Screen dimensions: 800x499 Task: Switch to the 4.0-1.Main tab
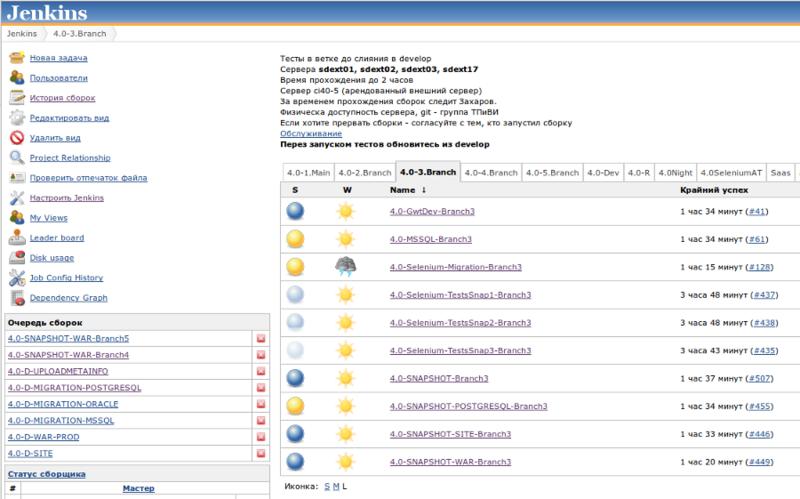point(308,173)
